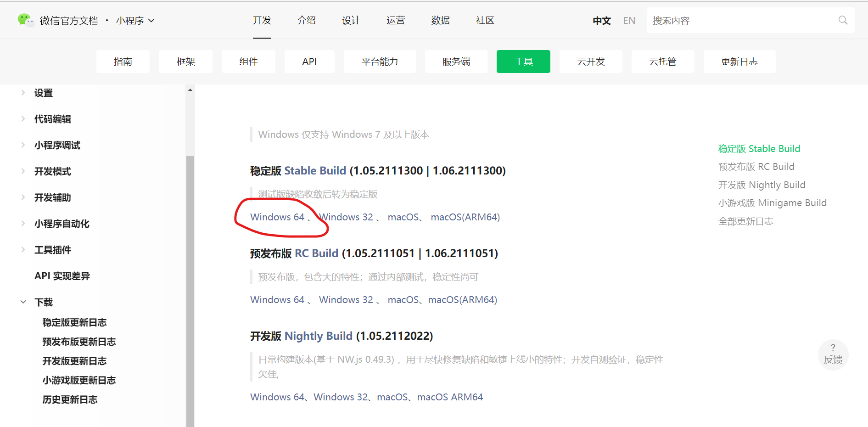The height and width of the screenshot is (427, 868).
Task: Open 历史更新日志 in sidebar
Action: point(70,399)
